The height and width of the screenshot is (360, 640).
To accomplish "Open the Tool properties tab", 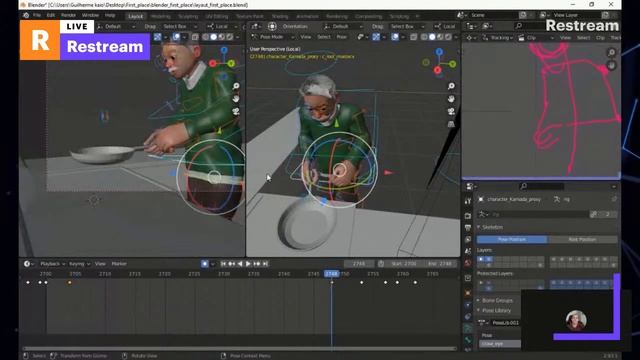I will tap(468, 201).
